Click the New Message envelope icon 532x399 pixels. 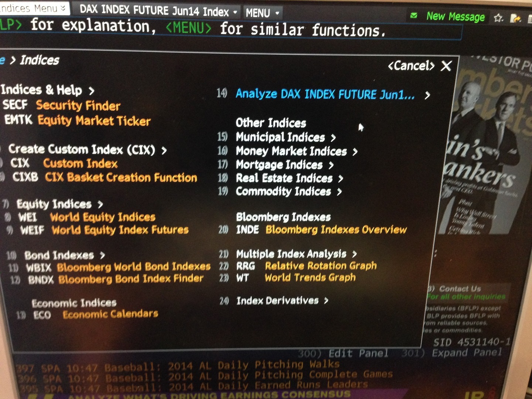pos(414,16)
